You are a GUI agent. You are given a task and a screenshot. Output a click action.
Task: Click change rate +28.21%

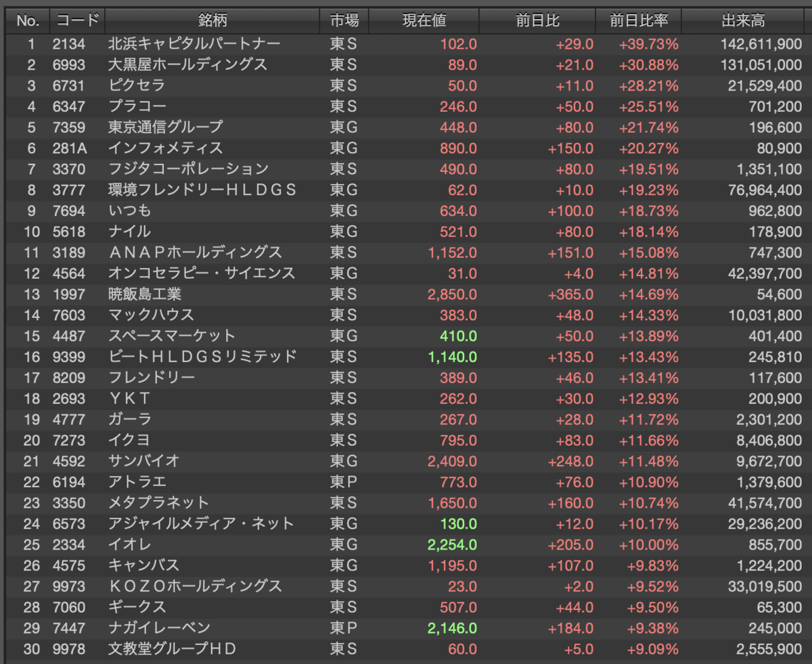(648, 86)
